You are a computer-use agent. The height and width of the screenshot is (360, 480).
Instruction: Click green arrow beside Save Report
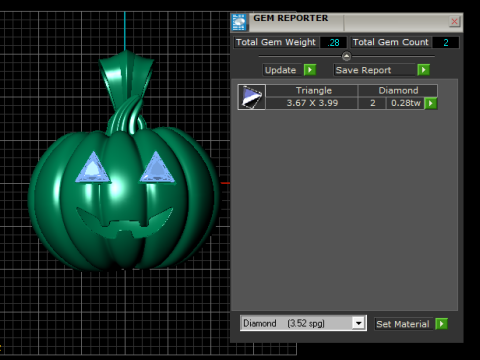(424, 70)
